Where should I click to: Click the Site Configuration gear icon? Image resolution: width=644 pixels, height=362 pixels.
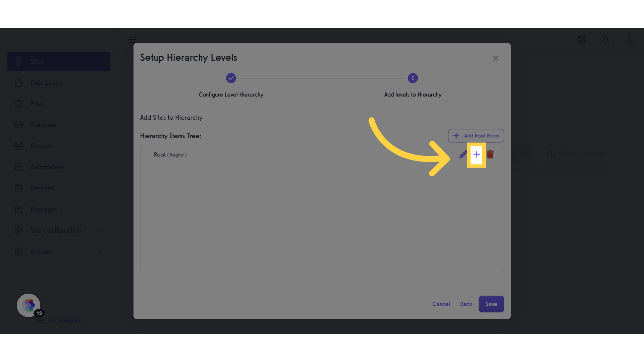point(19,230)
